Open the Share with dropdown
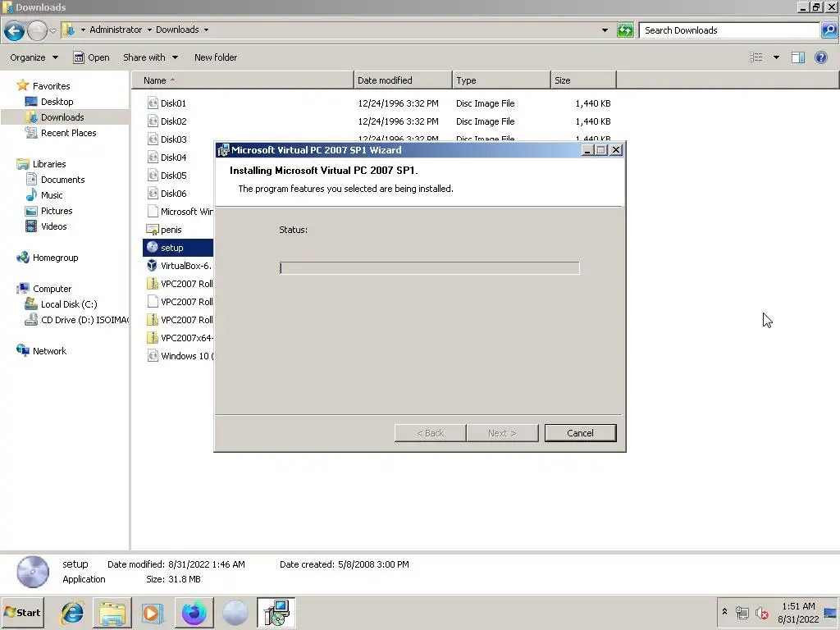Screen dimensions: 840x630 click(151, 57)
